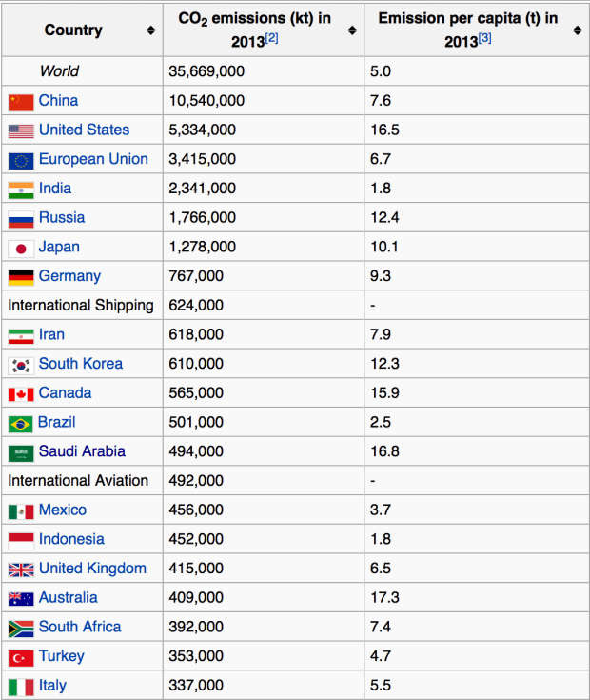Click the Japan flag icon
This screenshot has width=590, height=700.
pyautogui.click(x=21, y=248)
